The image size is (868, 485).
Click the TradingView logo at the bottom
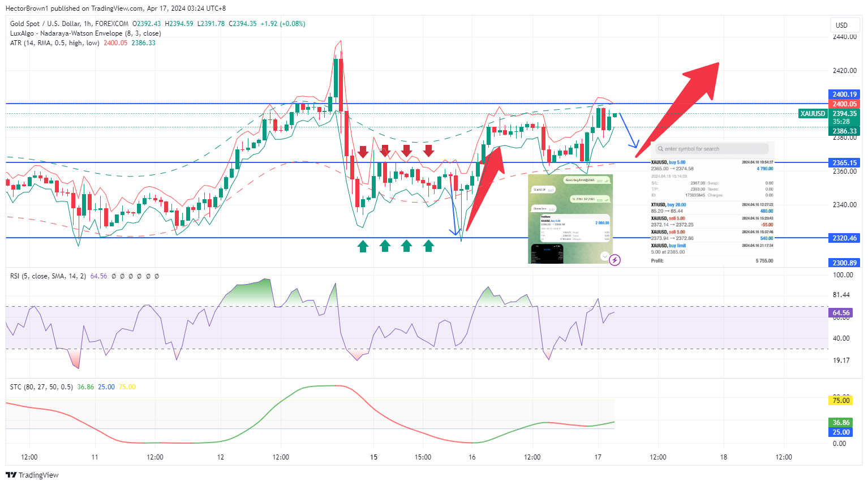[x=32, y=475]
